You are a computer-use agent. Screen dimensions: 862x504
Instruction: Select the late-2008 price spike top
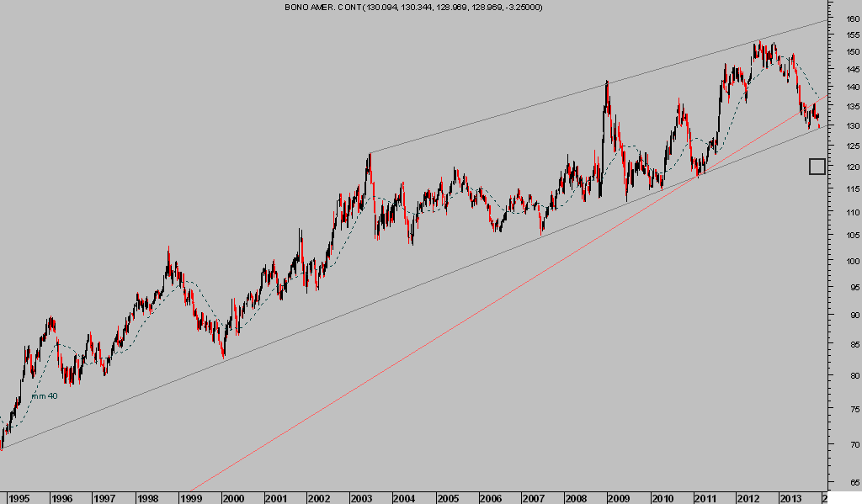coord(606,82)
